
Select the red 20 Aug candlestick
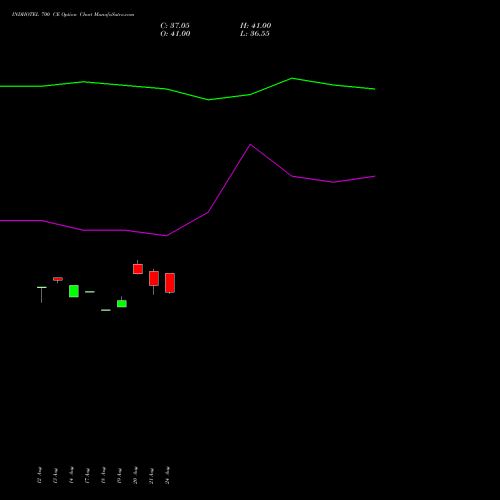138,268
